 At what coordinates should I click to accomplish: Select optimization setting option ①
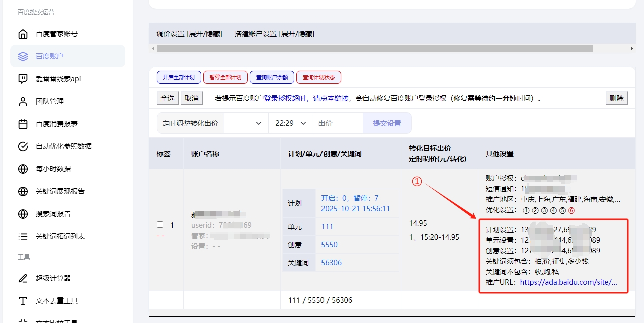525,210
